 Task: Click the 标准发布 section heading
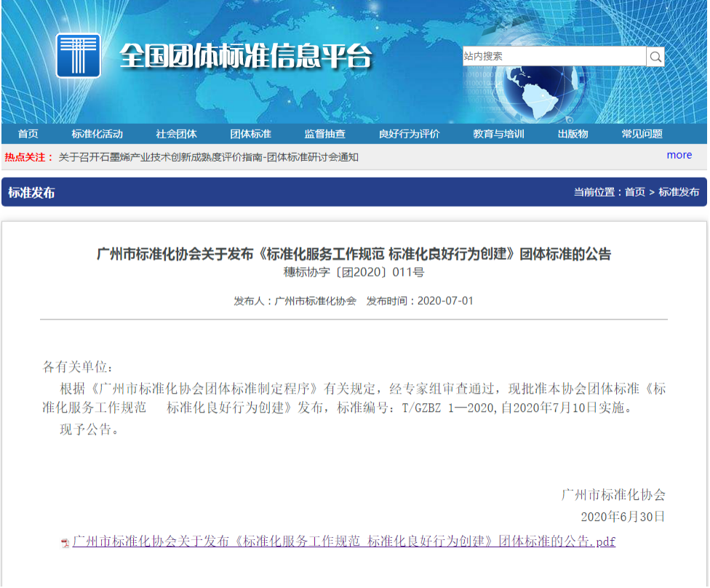31,193
